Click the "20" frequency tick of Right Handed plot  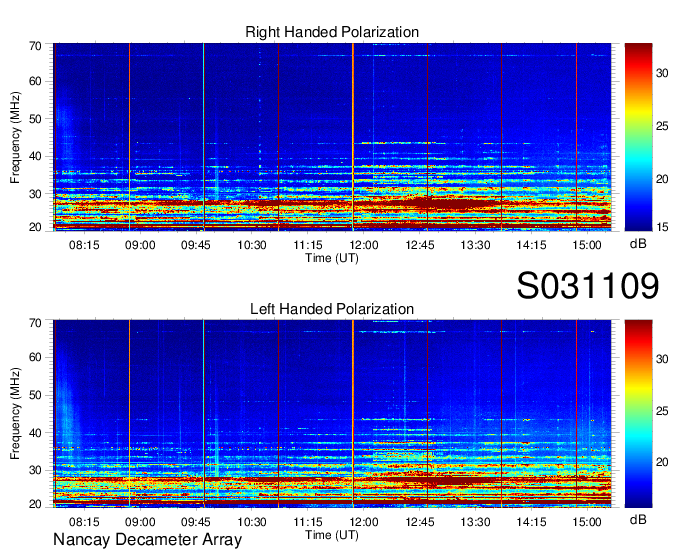coord(35,227)
